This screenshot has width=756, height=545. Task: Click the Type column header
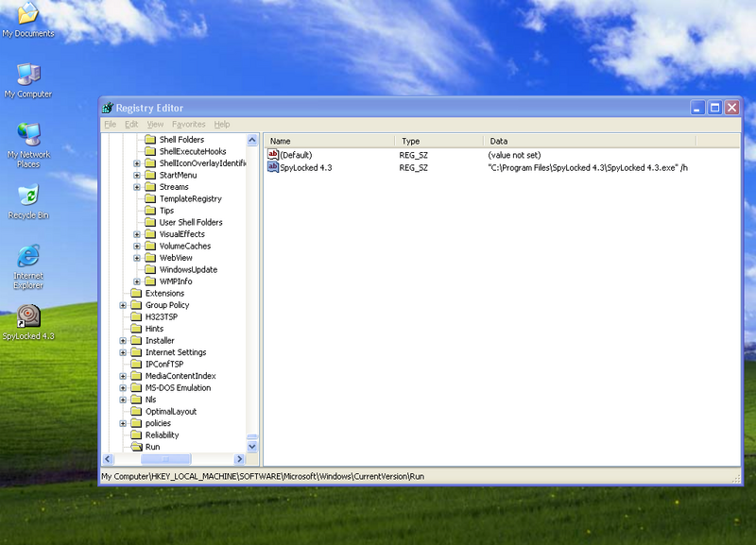click(439, 141)
